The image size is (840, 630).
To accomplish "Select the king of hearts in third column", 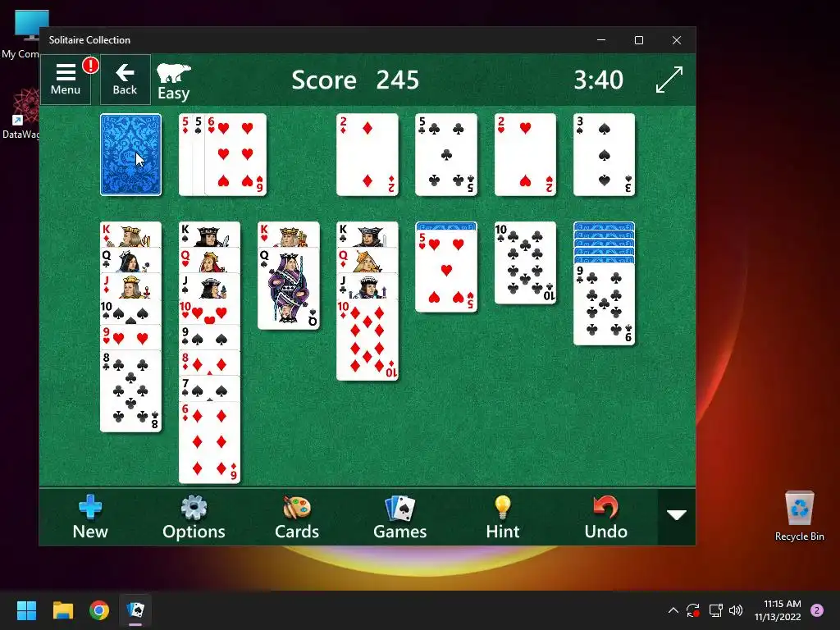I will tap(288, 235).
